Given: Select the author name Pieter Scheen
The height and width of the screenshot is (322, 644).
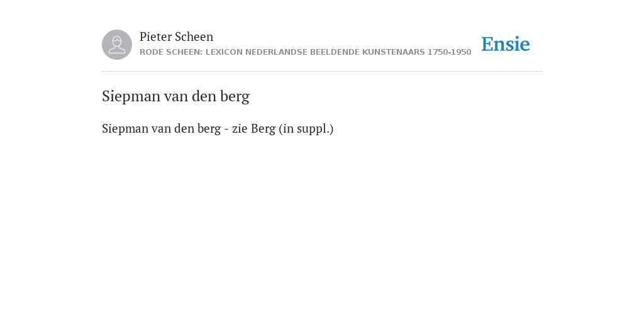Looking at the screenshot, I should coord(176,36).
